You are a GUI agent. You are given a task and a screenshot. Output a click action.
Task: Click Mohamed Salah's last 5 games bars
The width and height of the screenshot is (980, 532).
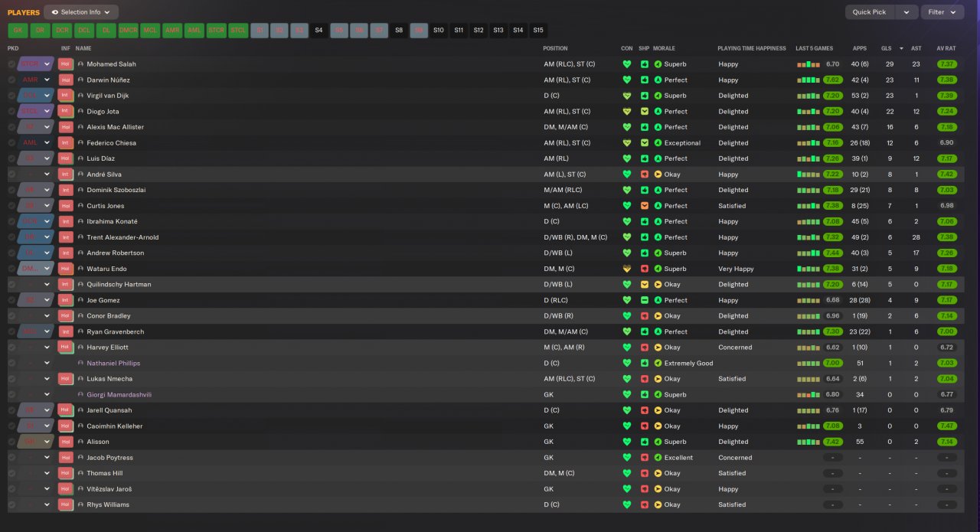coord(808,64)
